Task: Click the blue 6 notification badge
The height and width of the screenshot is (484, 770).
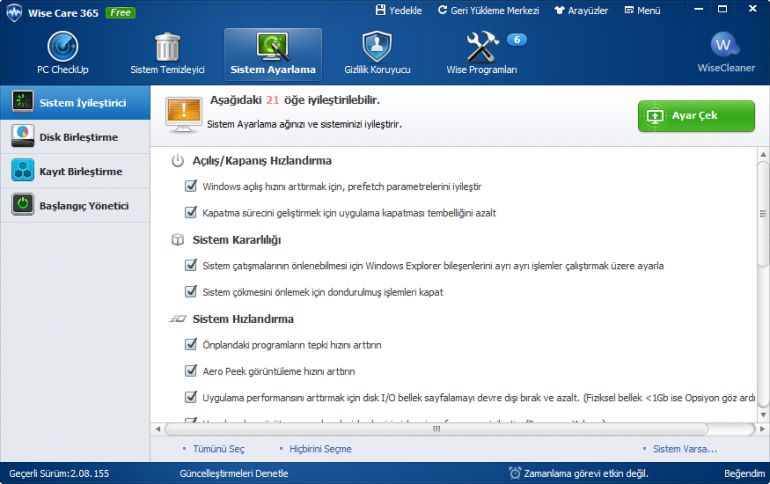Action: pos(517,39)
